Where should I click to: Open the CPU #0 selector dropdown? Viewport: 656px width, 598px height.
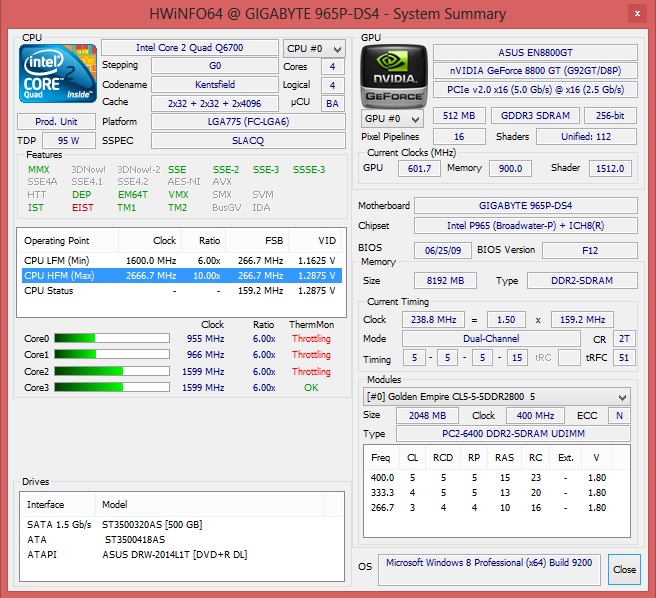314,49
